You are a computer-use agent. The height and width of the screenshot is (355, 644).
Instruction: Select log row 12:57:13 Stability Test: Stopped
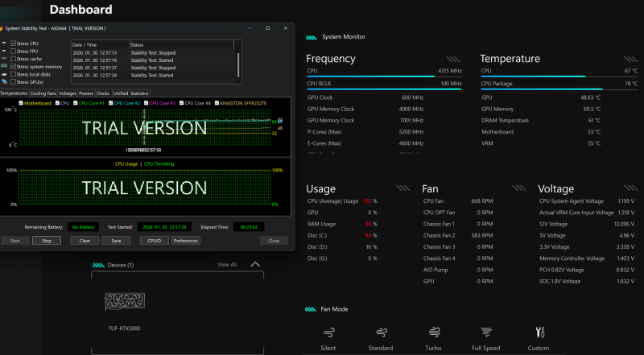[153, 52]
